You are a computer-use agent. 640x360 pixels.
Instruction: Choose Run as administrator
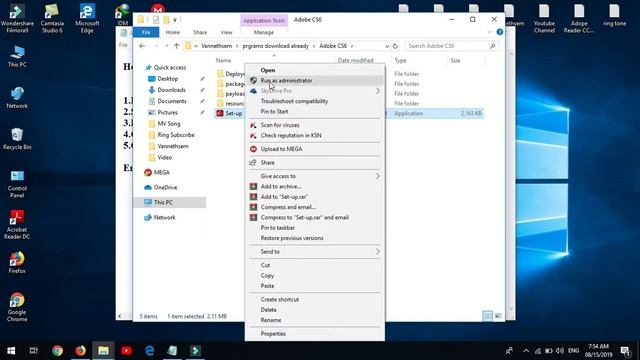point(315,80)
